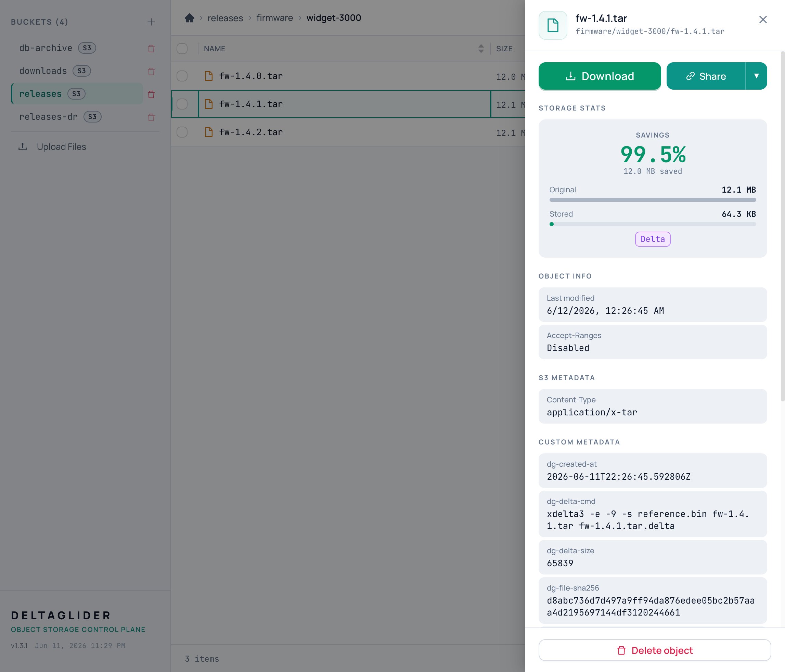
Task: Select the releases bucket
Action: tap(77, 94)
